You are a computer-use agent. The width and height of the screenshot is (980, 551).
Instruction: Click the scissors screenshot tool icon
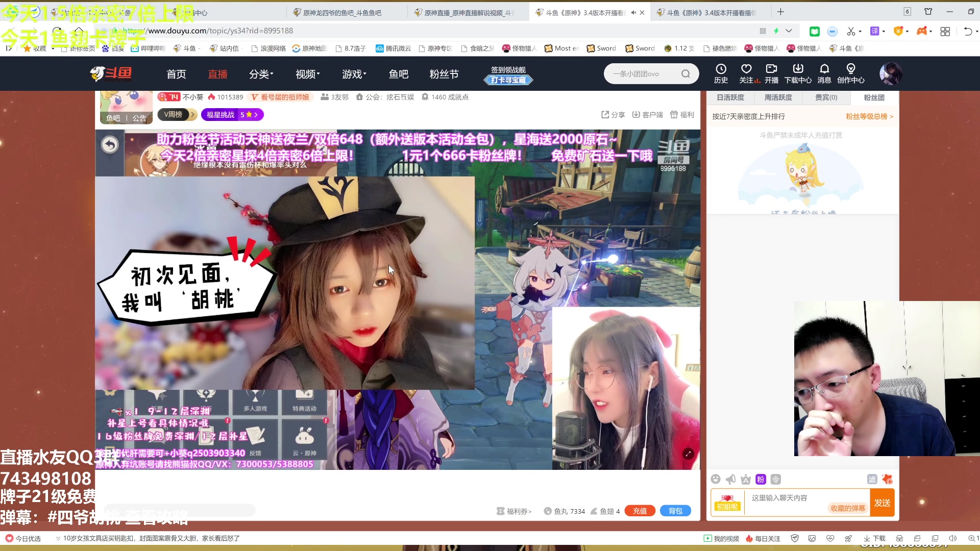[851, 32]
